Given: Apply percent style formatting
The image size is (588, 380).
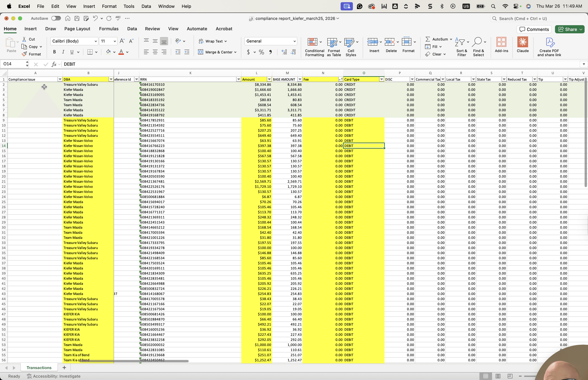Looking at the screenshot, I should [261, 52].
